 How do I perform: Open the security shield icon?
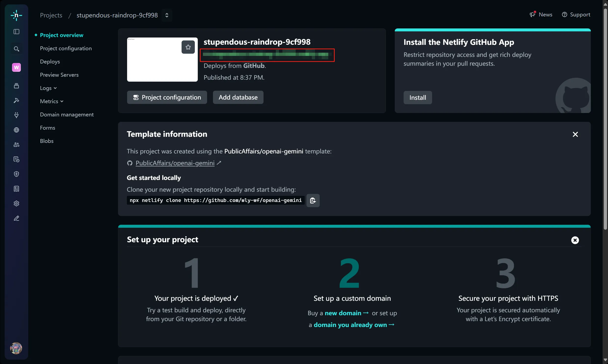pyautogui.click(x=16, y=174)
